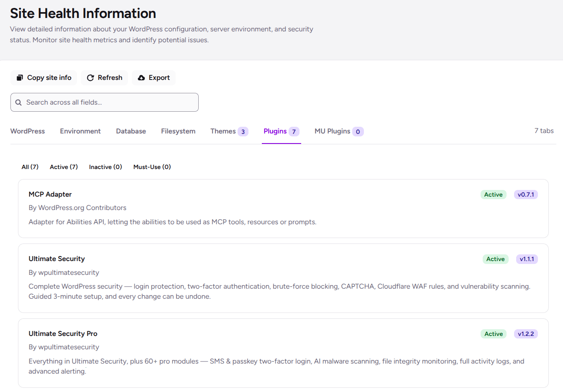Select the Plugins tab
563x392 pixels.
(281, 131)
